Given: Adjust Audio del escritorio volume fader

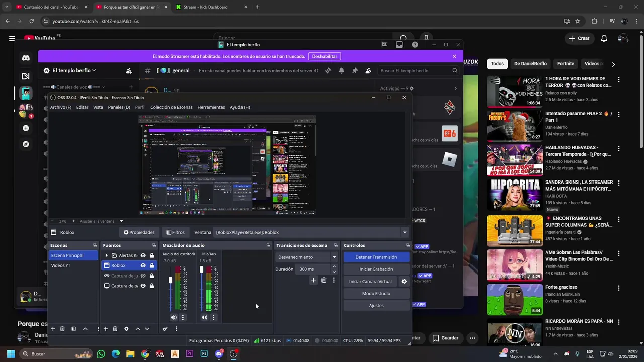Looking at the screenshot, I should (170, 280).
